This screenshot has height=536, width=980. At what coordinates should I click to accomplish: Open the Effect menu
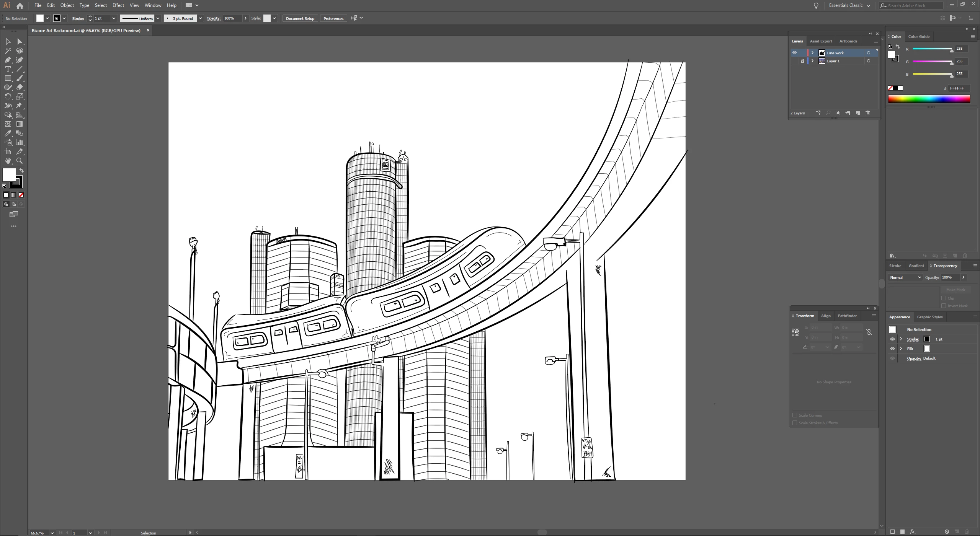[118, 5]
